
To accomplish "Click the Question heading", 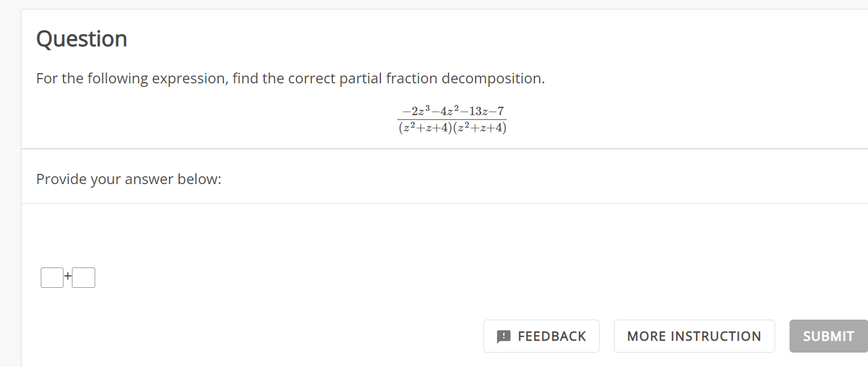I will 81,38.
